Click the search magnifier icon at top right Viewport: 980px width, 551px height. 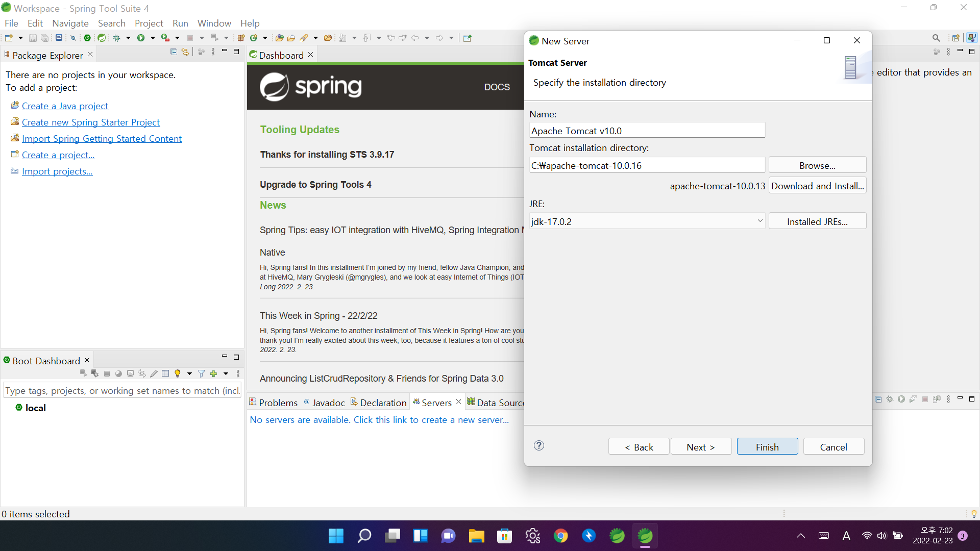936,38
